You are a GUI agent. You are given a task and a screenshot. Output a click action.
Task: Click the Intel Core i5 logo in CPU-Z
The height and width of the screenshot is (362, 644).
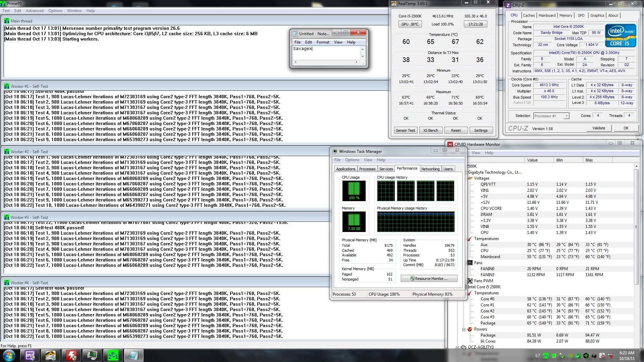coord(620,35)
